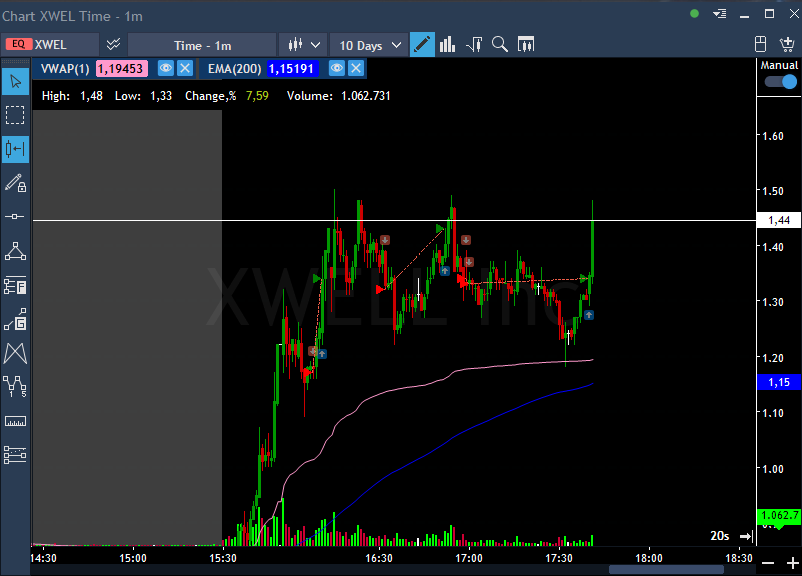Toggle the drawing pencil toolbar button
The height and width of the screenshot is (576, 802).
tap(422, 45)
